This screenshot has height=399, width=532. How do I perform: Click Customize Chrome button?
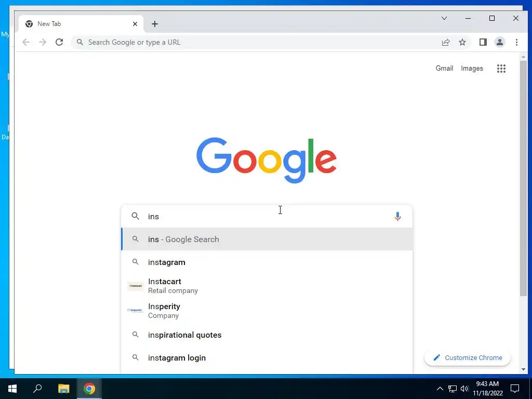point(468,357)
